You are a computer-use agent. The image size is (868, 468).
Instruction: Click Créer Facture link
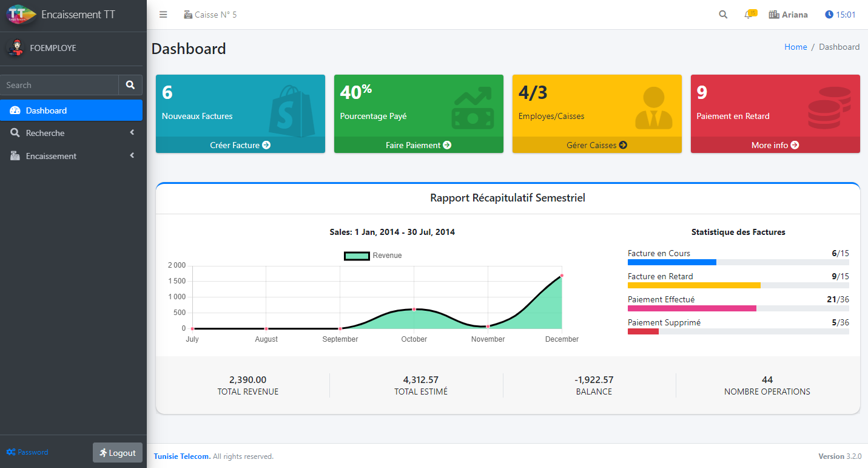240,145
